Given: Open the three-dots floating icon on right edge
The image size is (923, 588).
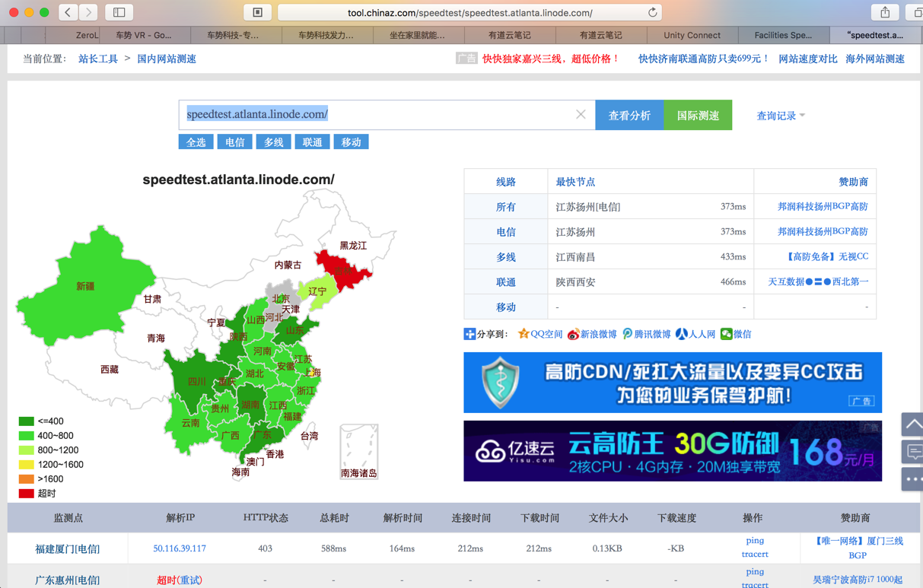Looking at the screenshot, I should pos(912,479).
